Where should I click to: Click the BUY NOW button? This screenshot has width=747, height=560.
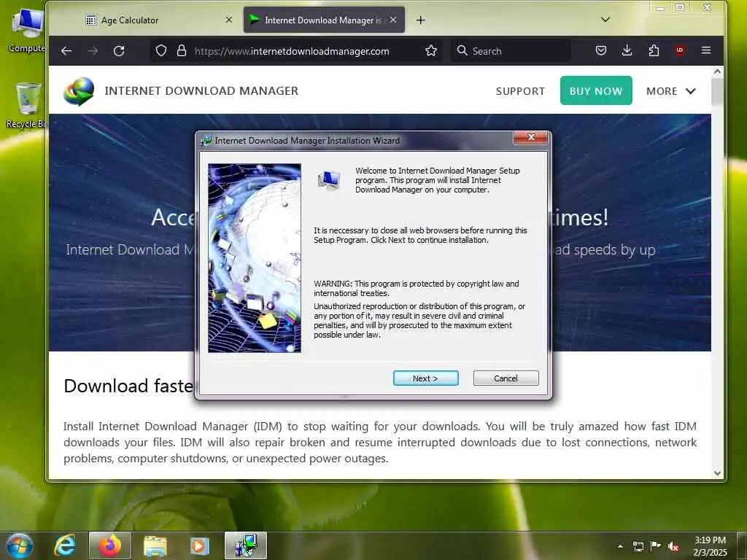tap(596, 90)
